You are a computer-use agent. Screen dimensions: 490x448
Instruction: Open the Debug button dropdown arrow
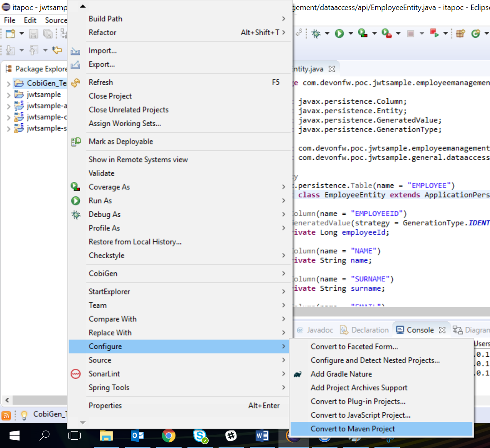pyautogui.click(x=327, y=34)
